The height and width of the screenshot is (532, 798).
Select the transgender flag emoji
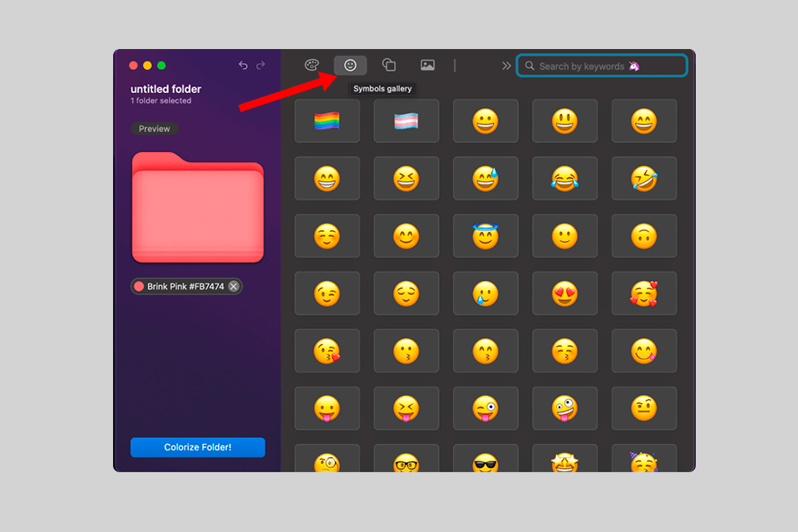[x=406, y=121]
